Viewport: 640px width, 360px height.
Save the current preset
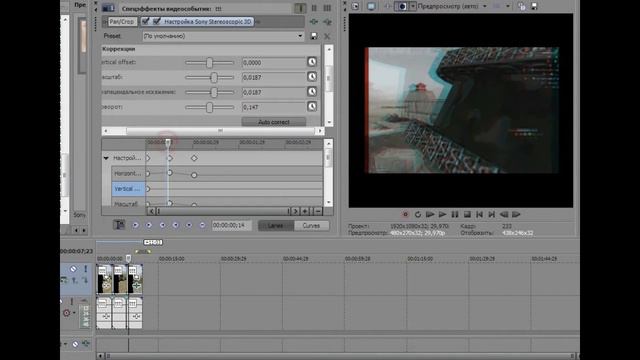[x=314, y=36]
